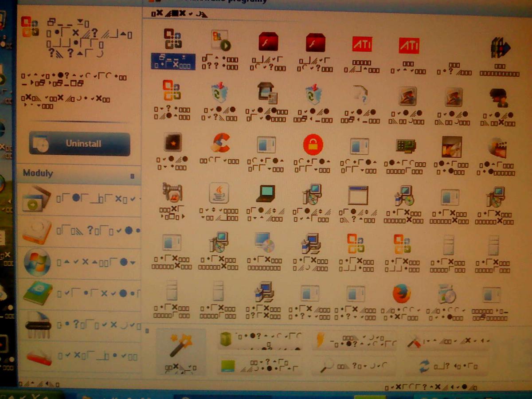The image size is (532, 399).
Task: Open the module with the Windows logo orb
Action: coord(79,262)
